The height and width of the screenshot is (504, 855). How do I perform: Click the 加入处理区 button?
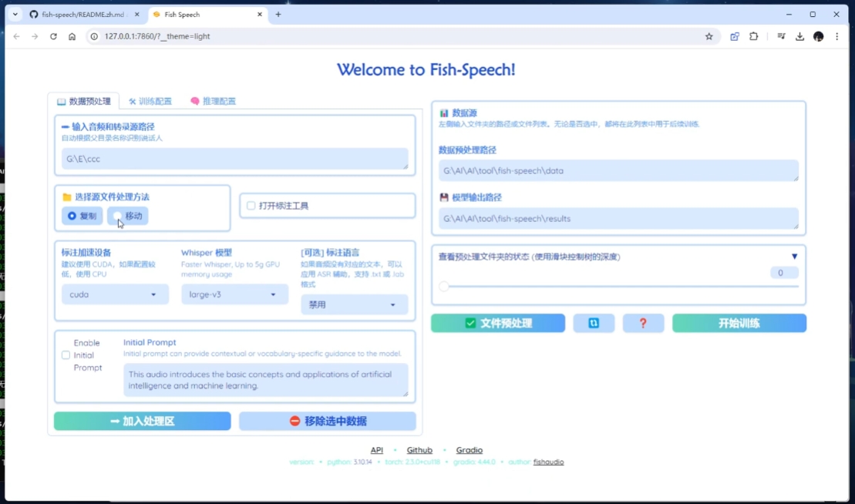pos(142,421)
